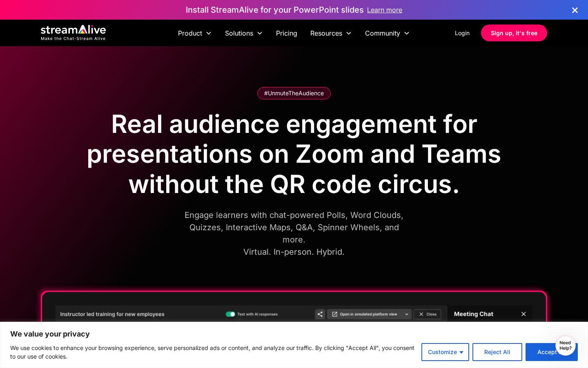Open the Learn more link in banner
Screen dimensions: 588x368
tap(384, 10)
